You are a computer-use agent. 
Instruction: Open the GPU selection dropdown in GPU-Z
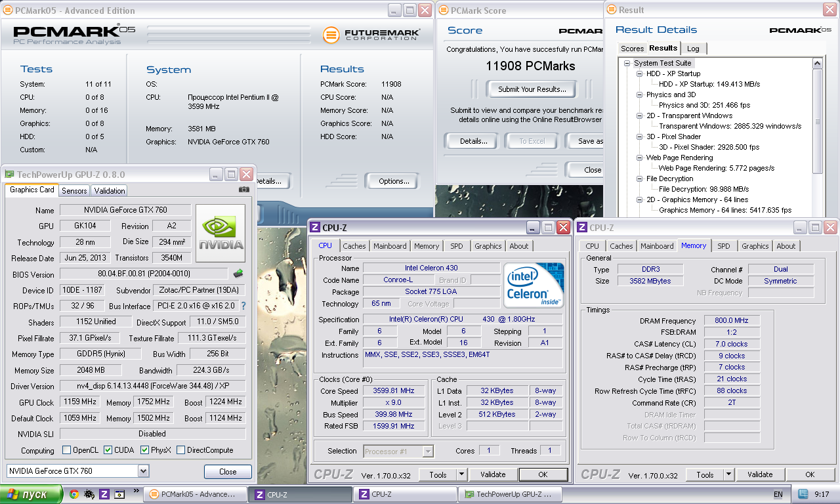click(x=143, y=471)
